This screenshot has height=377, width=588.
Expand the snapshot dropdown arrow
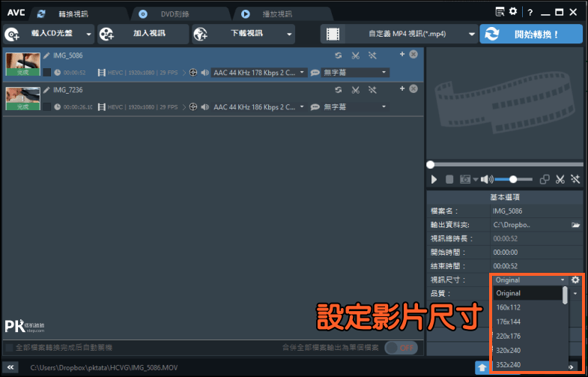pyautogui.click(x=475, y=180)
